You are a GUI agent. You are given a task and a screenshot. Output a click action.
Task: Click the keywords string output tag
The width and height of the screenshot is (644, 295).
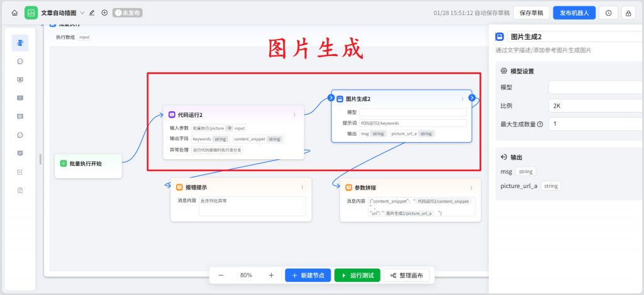point(210,139)
